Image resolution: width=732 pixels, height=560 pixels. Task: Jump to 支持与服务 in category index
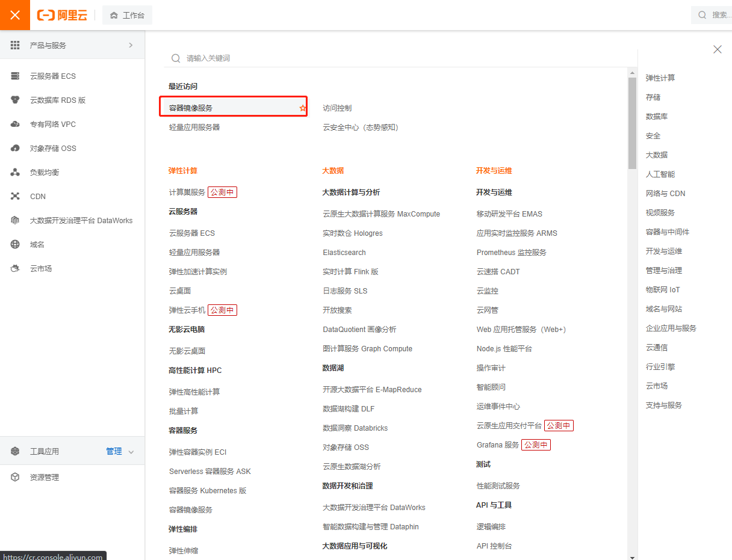coord(664,405)
